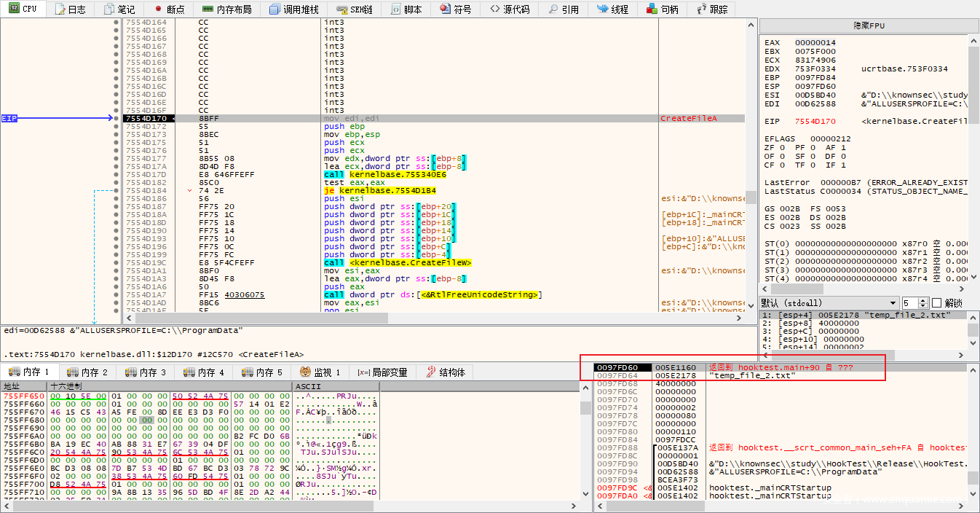The height and width of the screenshot is (513, 980).
Task: Click the EAX register value 00000014
Action: coord(815,42)
